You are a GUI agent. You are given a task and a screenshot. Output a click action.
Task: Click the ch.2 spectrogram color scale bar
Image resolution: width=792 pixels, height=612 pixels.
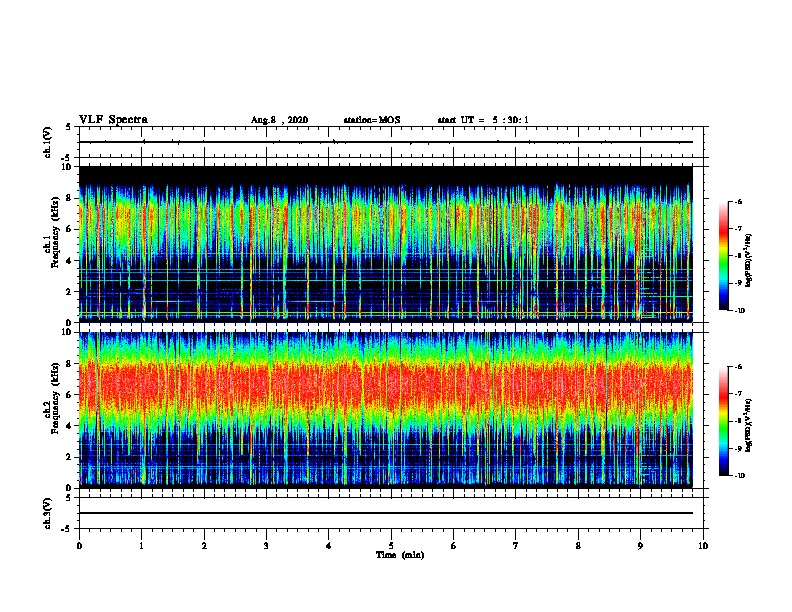(724, 421)
